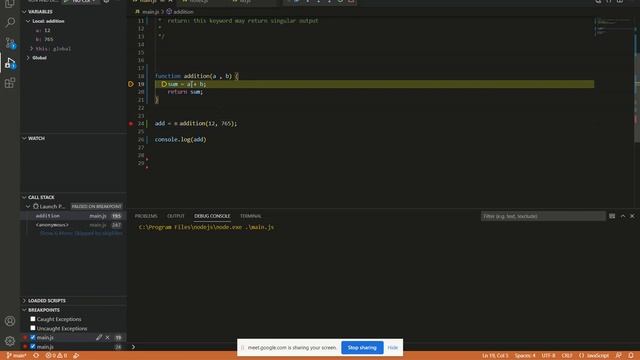
Task: Click the debug launch icon in status bar
Action: 76,356
